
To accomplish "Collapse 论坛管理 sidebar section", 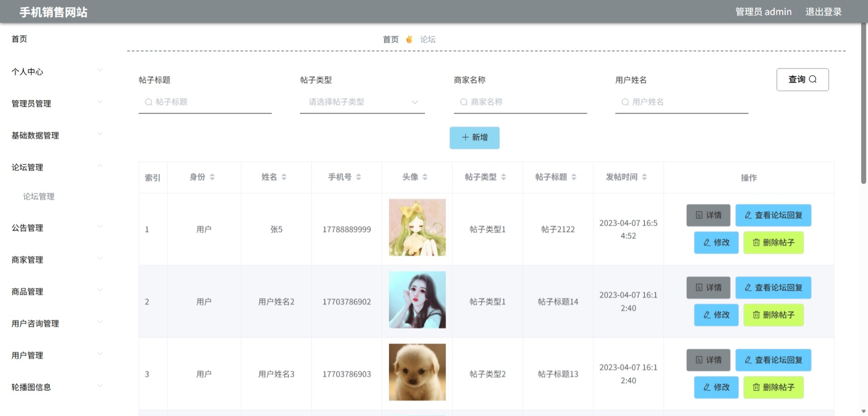I will (57, 167).
